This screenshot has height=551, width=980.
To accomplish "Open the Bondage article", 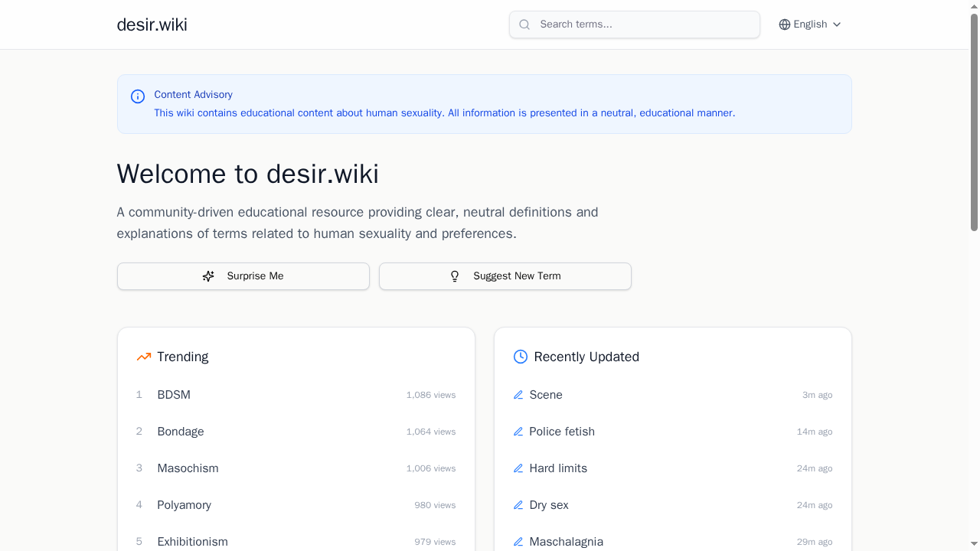I will coord(181,431).
